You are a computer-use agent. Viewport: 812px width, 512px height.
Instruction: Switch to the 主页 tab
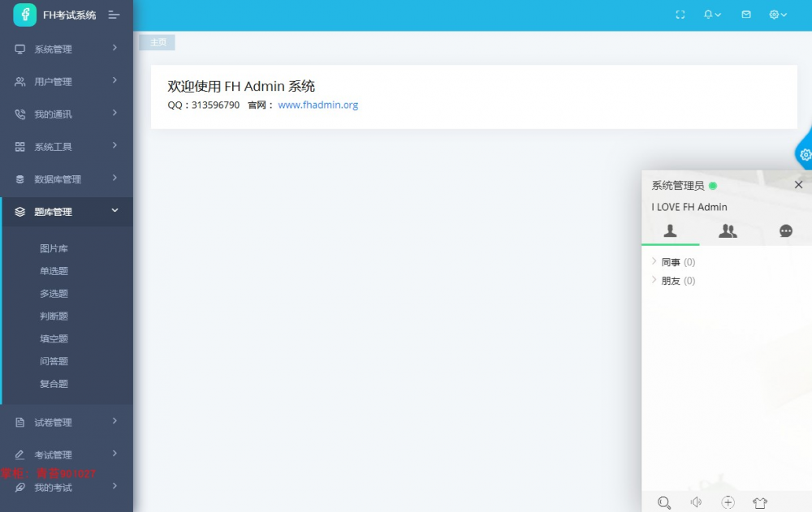[158, 42]
